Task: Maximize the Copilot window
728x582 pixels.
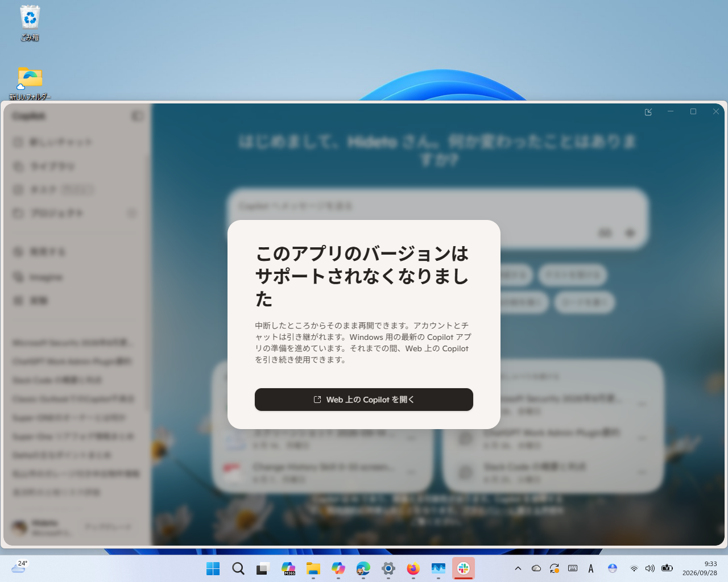Action: pos(693,112)
